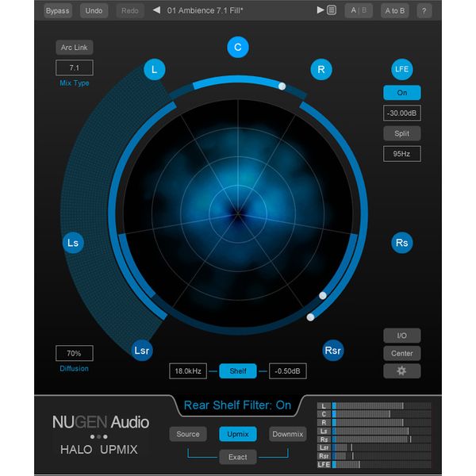Select the Ls side speaker icon

point(73,243)
